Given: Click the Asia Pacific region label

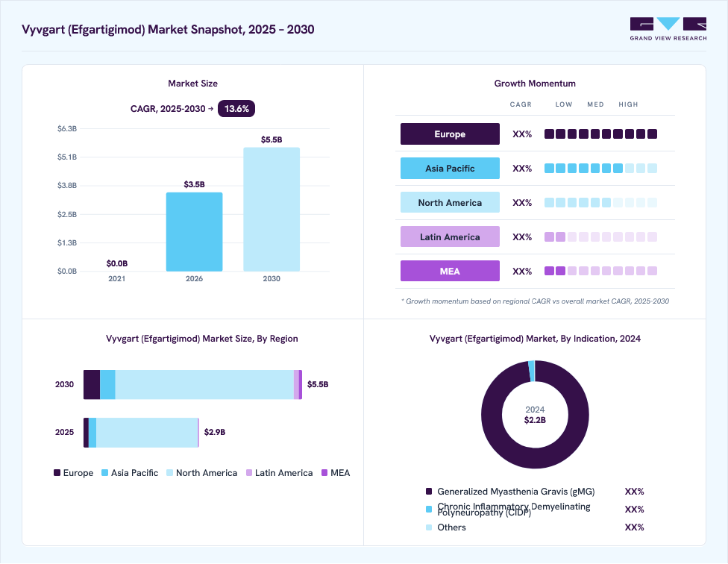Looking at the screenshot, I should [x=450, y=168].
